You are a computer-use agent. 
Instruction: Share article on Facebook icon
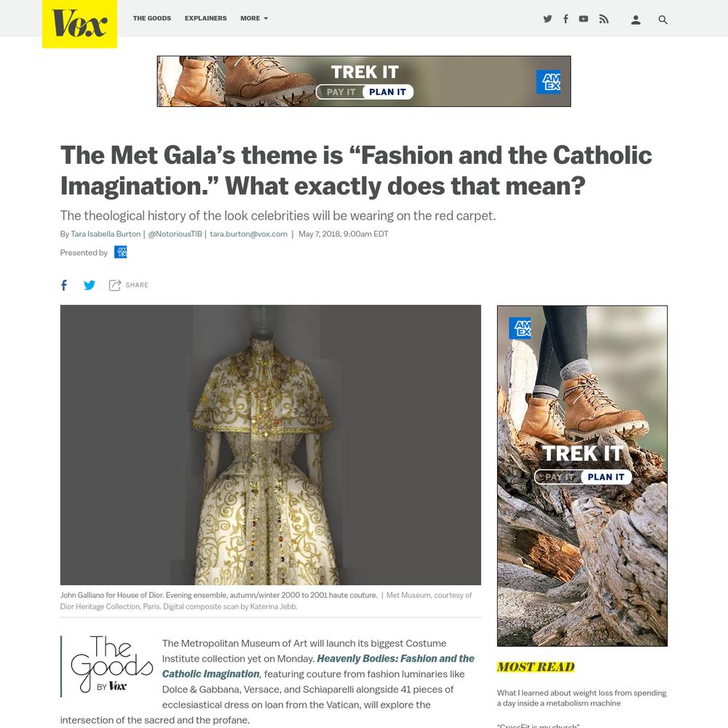64,285
